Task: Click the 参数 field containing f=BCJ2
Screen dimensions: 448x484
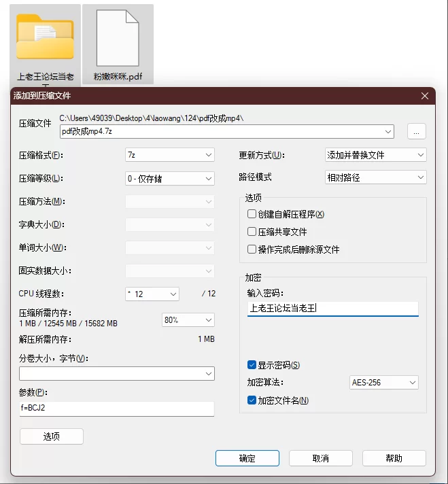Action: (x=117, y=409)
